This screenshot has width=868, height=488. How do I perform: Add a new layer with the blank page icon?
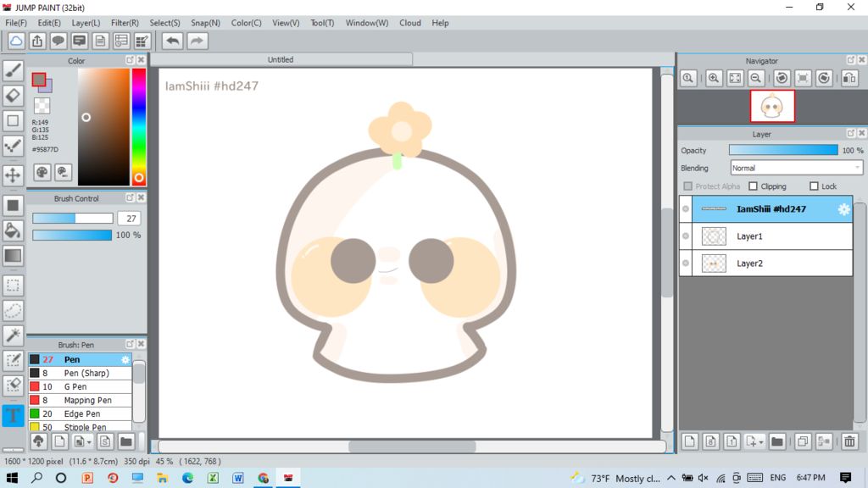[689, 441]
